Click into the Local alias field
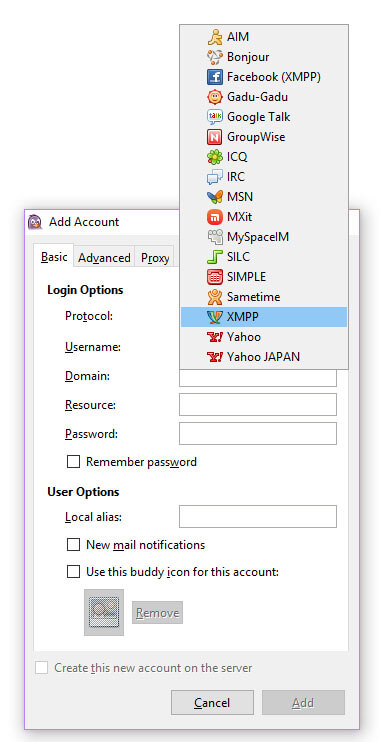380x742 pixels. tap(257, 517)
